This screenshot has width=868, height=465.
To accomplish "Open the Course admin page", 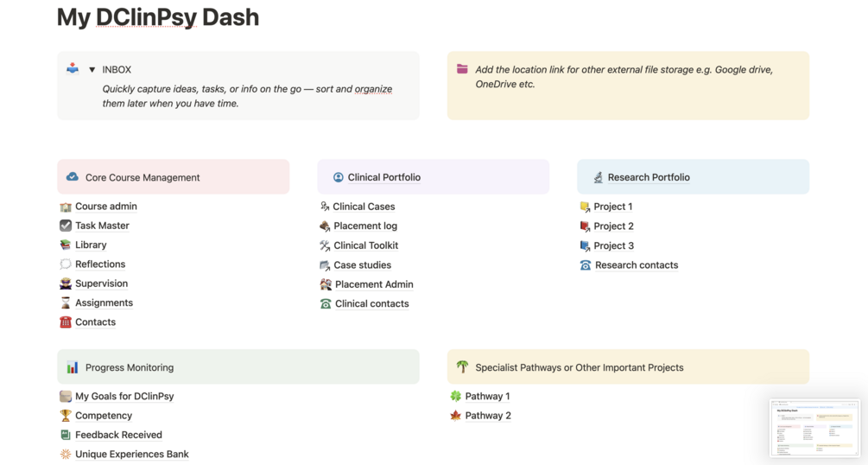I will coord(105,207).
